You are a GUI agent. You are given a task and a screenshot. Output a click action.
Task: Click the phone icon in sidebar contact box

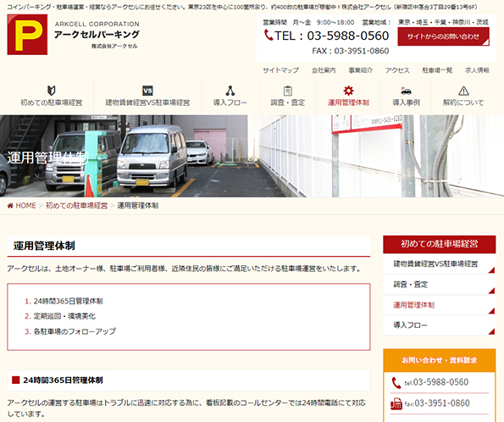click(396, 383)
